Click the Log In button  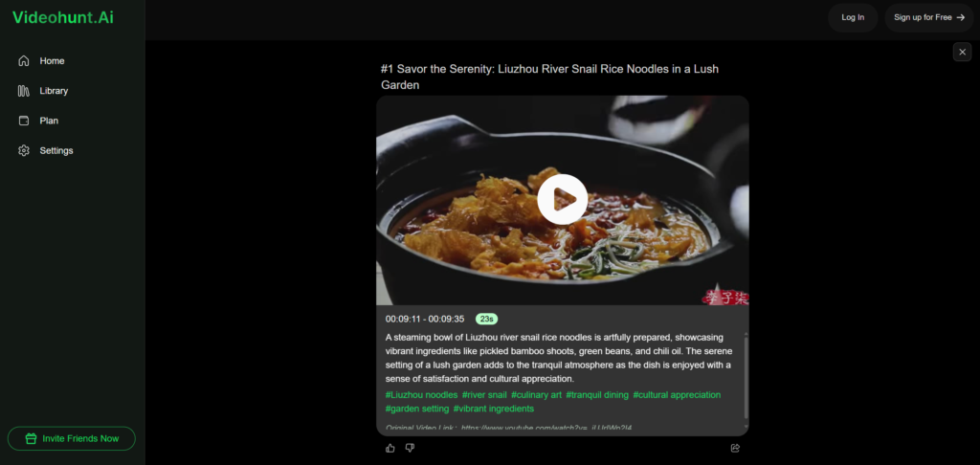point(853,17)
